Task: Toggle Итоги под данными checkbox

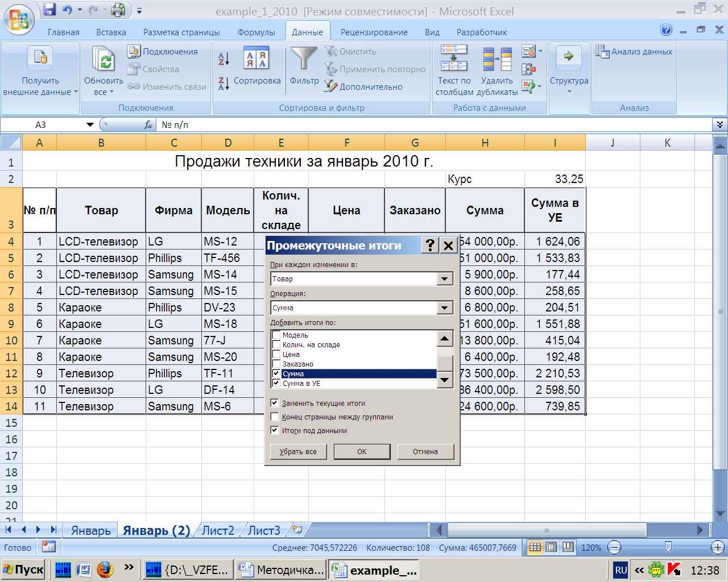Action: pos(275,430)
